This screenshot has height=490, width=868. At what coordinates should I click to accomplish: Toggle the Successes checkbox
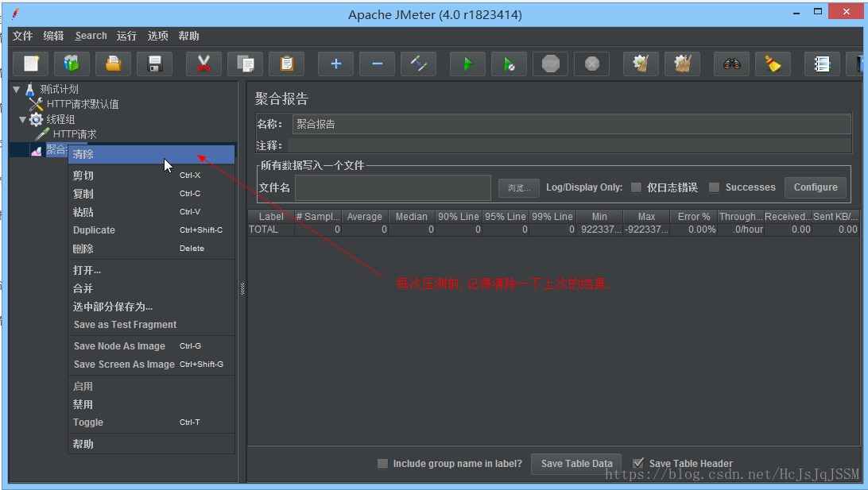click(x=715, y=187)
